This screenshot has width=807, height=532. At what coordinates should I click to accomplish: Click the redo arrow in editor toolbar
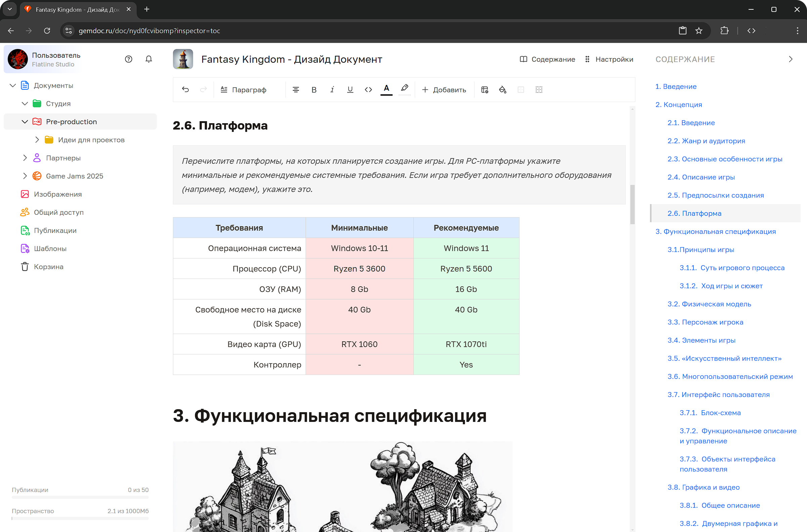point(204,90)
